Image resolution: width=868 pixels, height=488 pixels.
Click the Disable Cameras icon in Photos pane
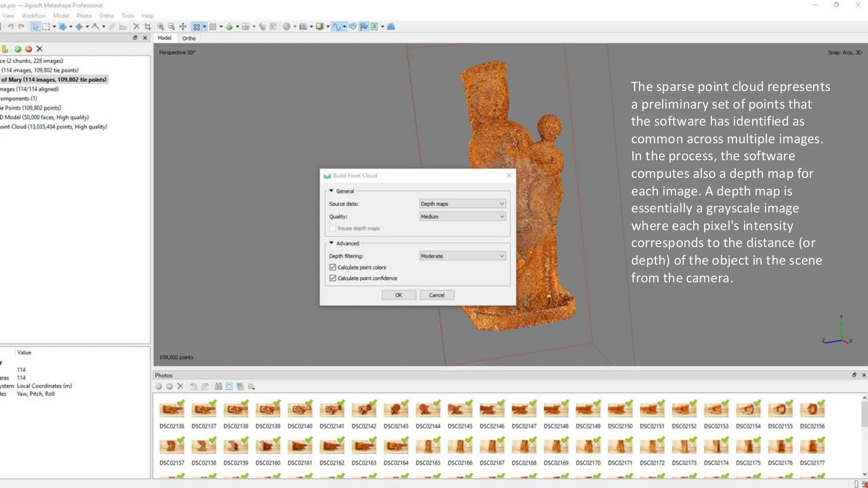tap(170, 386)
